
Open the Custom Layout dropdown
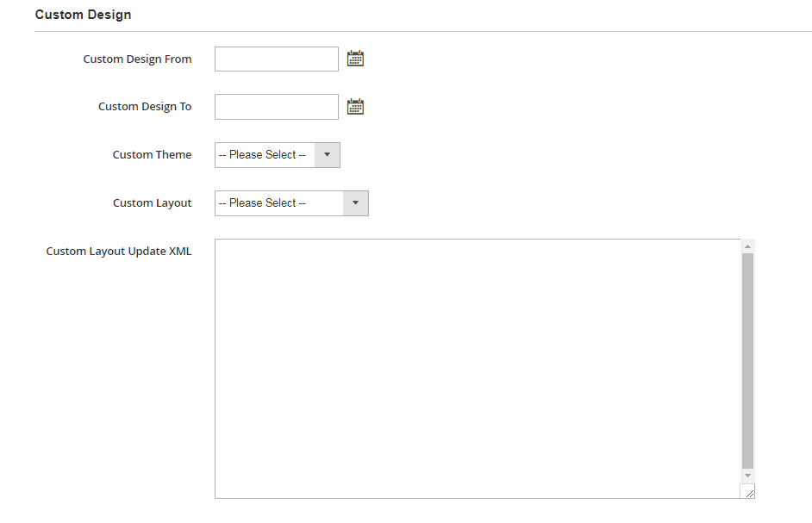pos(291,203)
